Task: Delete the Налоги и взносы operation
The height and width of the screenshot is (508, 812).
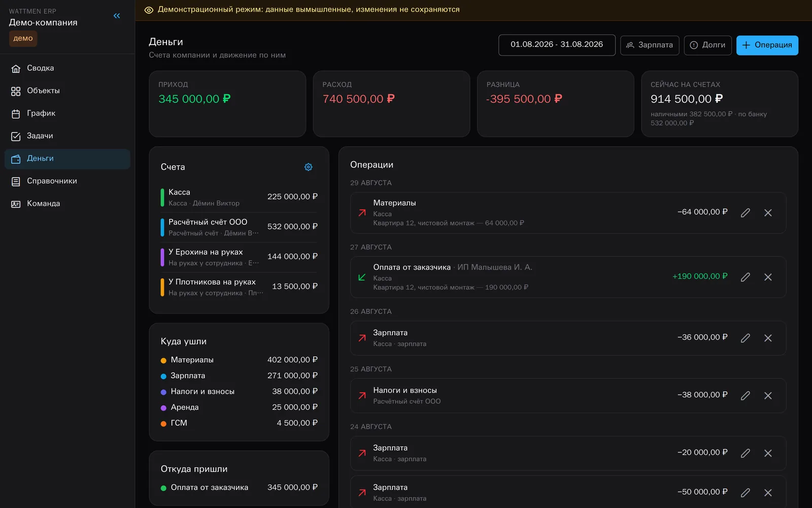Action: click(x=768, y=395)
